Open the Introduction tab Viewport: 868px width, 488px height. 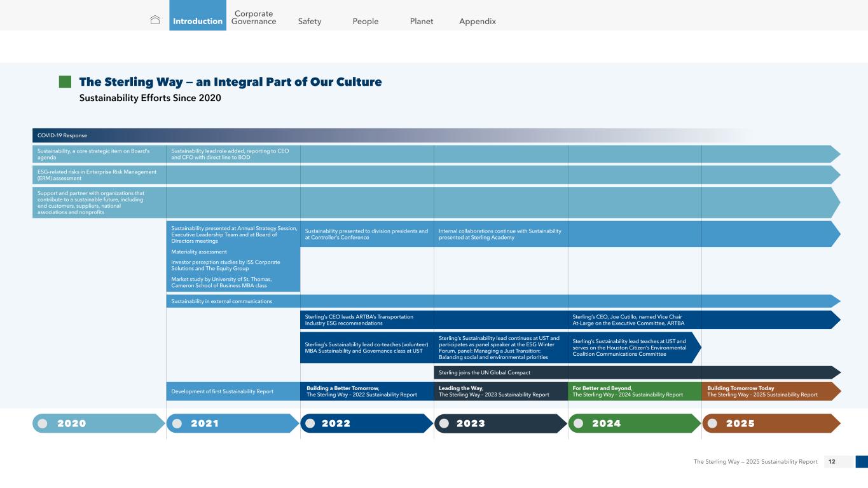[198, 21]
